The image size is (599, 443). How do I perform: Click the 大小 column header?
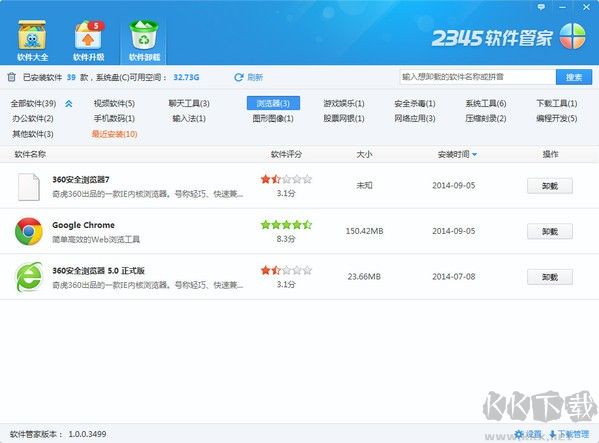click(x=364, y=154)
